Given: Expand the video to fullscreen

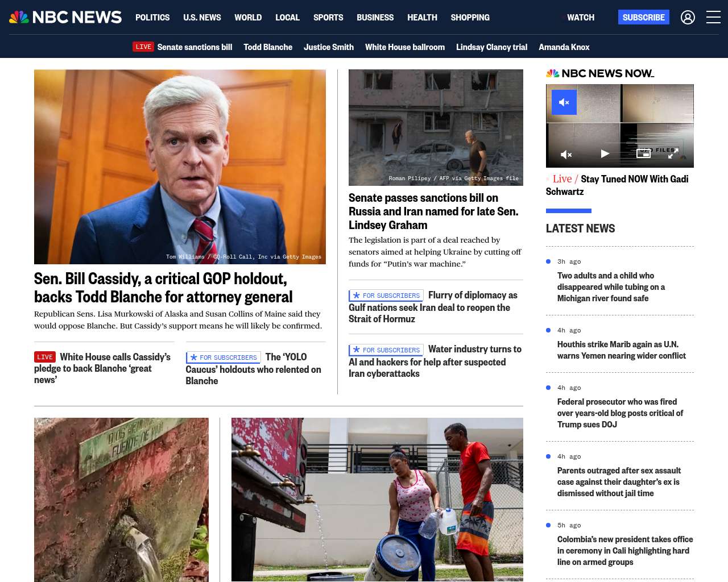Looking at the screenshot, I should (673, 153).
